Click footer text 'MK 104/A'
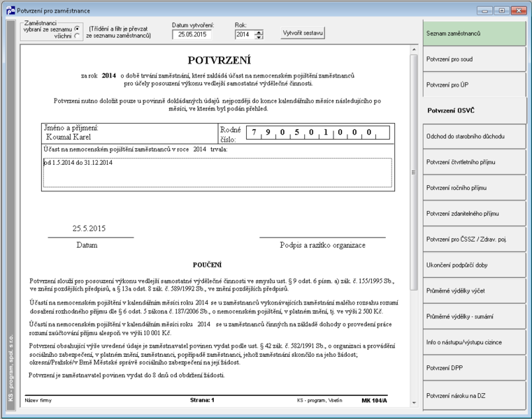 (x=374, y=400)
